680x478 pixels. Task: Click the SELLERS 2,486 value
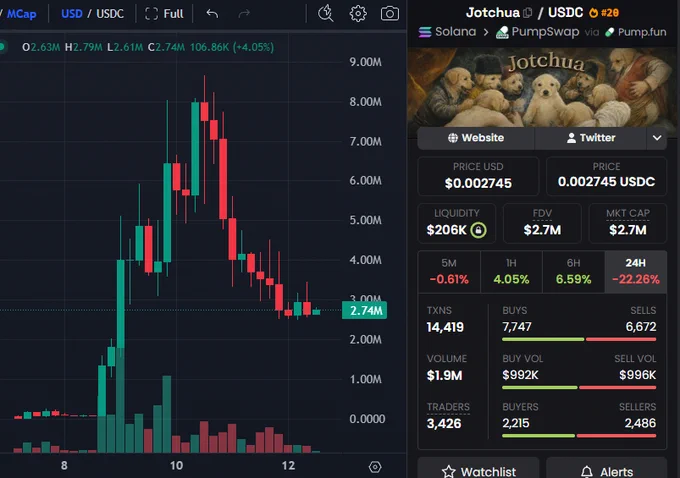640,423
